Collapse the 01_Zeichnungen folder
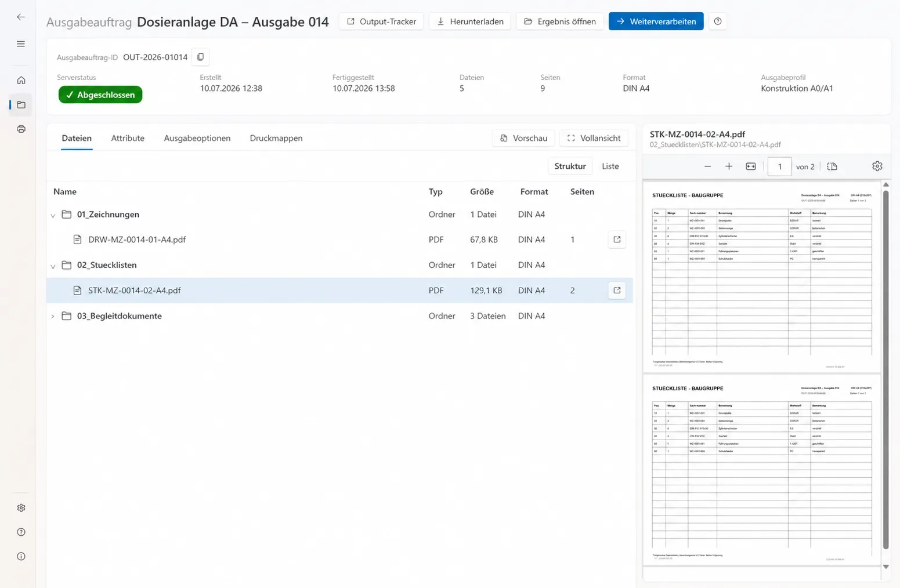 click(53, 215)
